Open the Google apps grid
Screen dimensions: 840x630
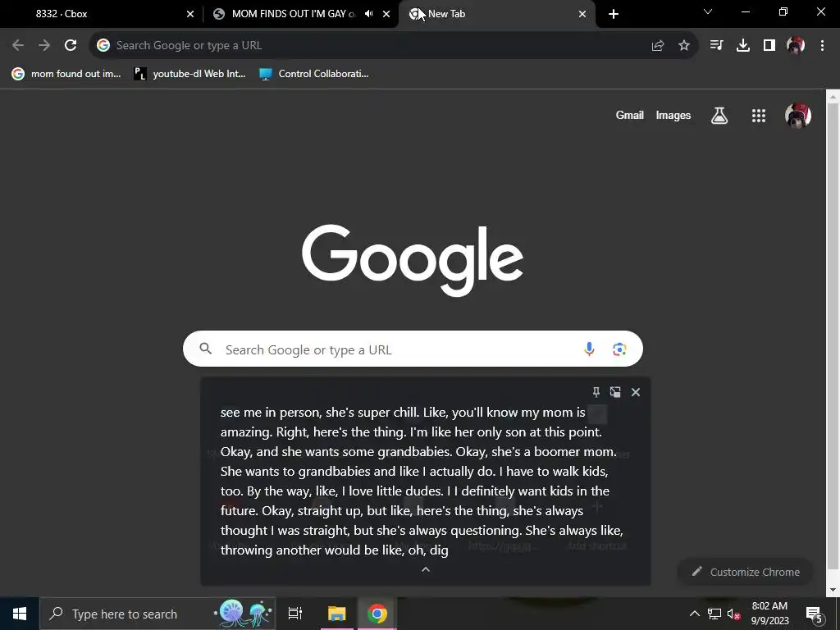click(759, 115)
